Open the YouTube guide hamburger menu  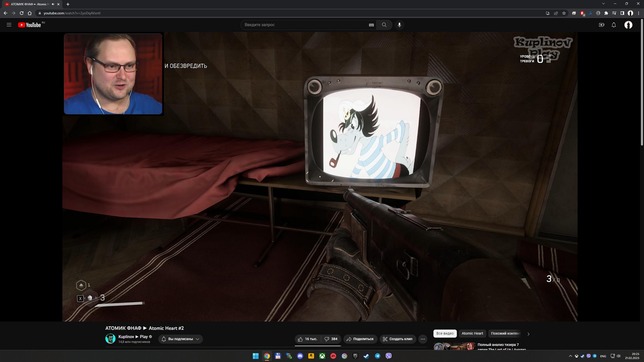(9, 25)
